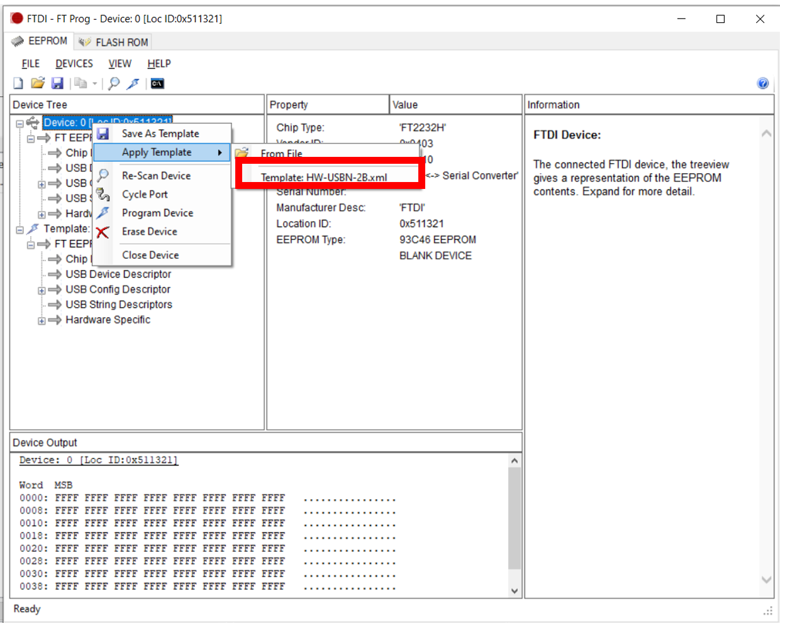Click the Location ID: property label
This screenshot has height=628, width=788.
[x=304, y=224]
